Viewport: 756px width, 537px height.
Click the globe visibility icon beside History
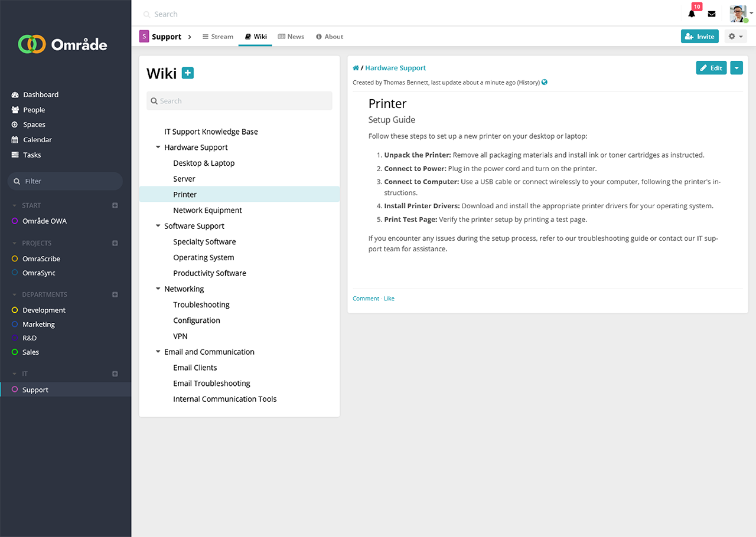click(x=545, y=83)
